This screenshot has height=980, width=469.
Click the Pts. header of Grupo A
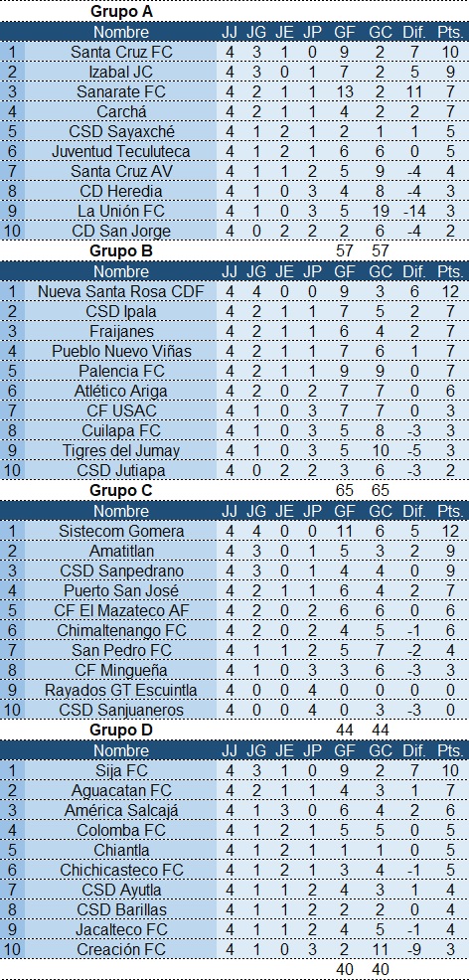[450, 32]
